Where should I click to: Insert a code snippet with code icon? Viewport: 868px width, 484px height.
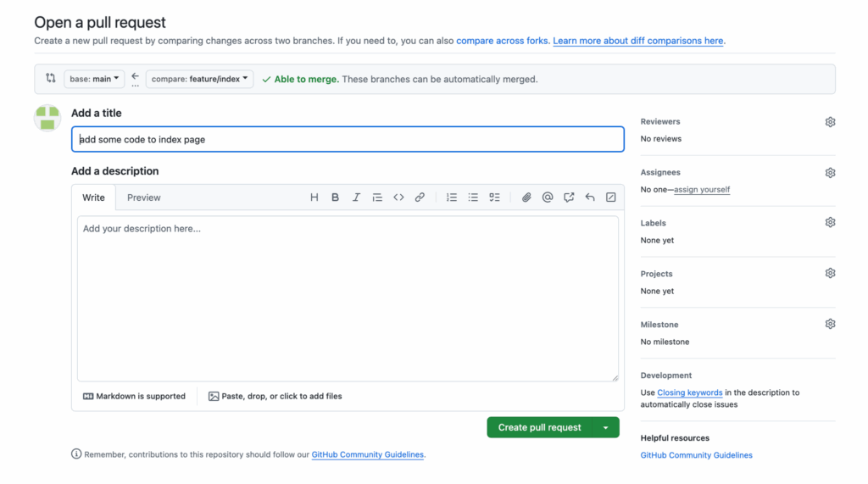point(398,197)
